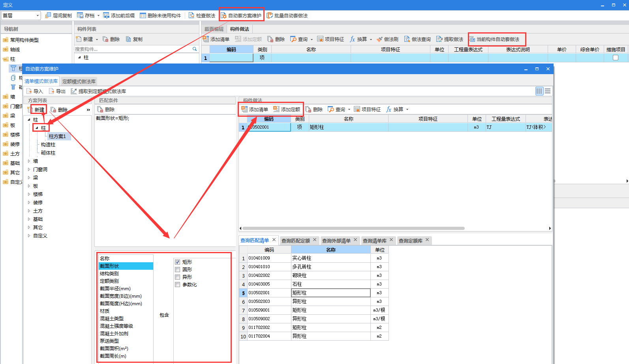Close the 查询匹配清单 tab
The image size is (629, 364).
(274, 240)
